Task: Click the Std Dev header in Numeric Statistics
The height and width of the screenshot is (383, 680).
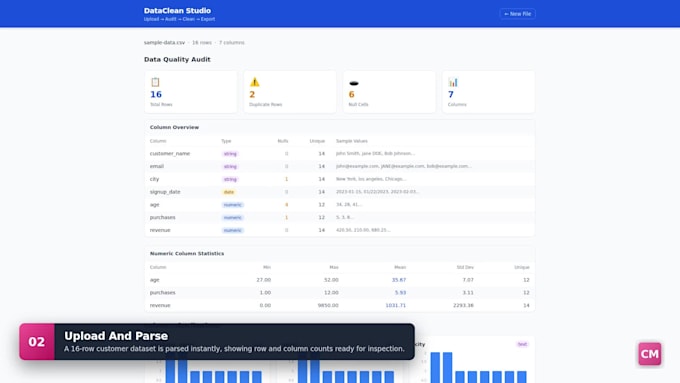Action: [x=465, y=267]
